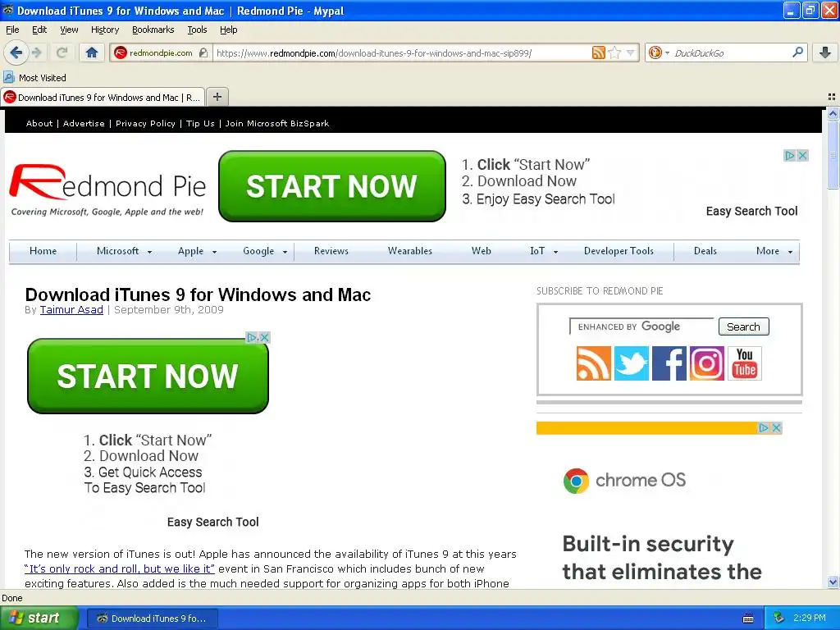Open the URL history dropdown arrow

(631, 52)
